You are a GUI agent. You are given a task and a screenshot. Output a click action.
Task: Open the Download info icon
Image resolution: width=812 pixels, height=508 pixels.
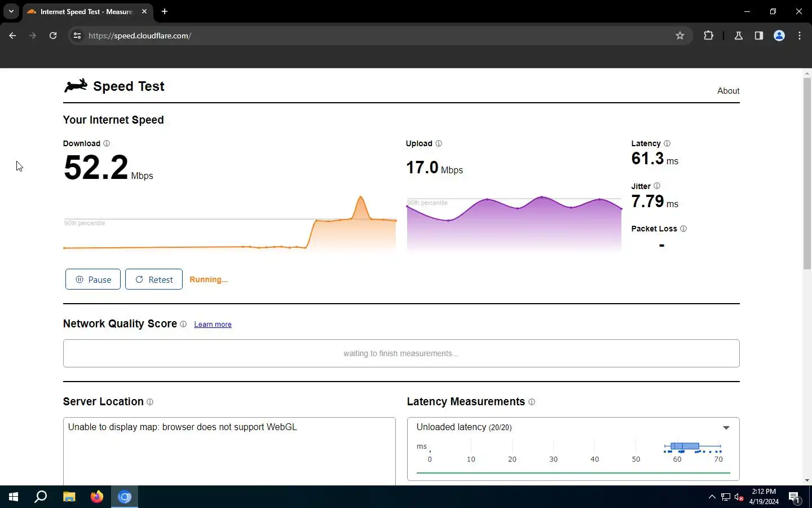[x=107, y=143]
